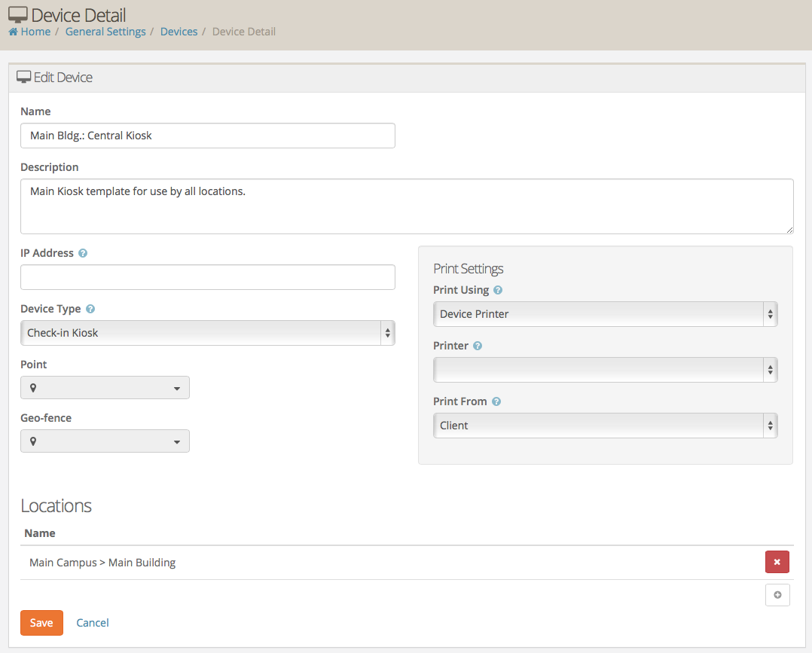Click the Printer help icon

[x=476, y=346]
